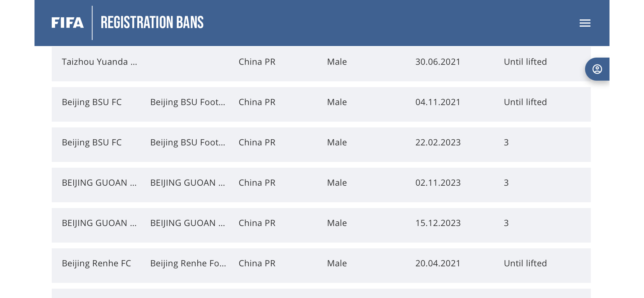Click 'BEIJING GUOAN ...' second column in 02.11.2023 row

(188, 183)
